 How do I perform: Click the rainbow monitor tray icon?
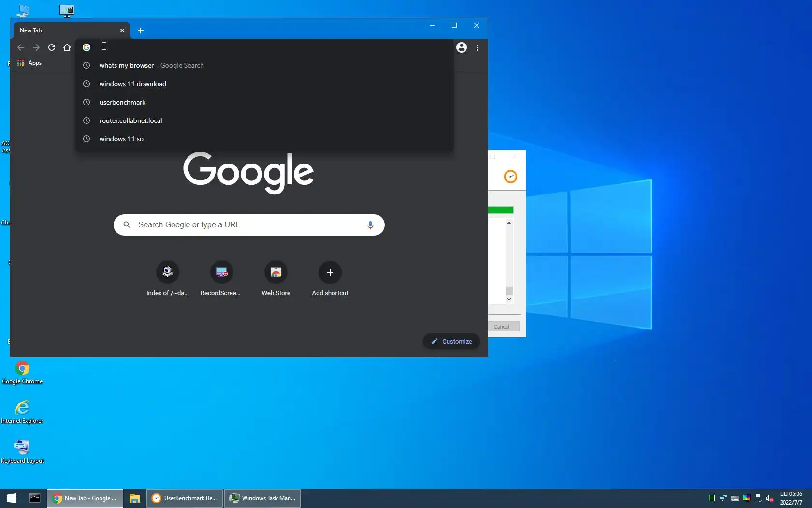[x=747, y=498]
